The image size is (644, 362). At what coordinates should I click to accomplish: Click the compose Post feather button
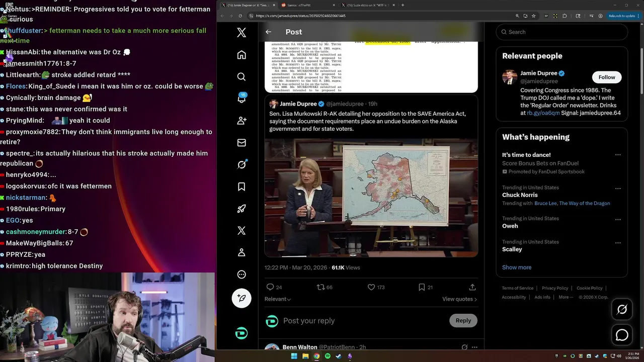point(242,298)
